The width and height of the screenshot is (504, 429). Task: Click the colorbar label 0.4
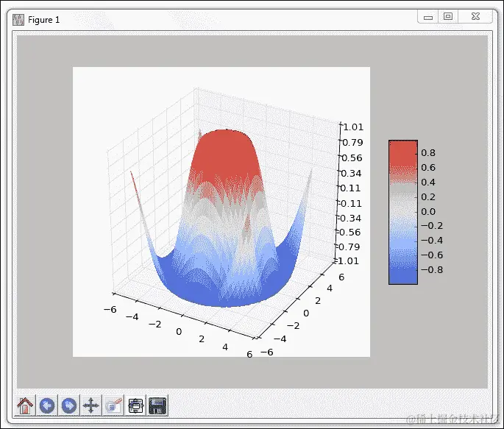pyautogui.click(x=428, y=182)
